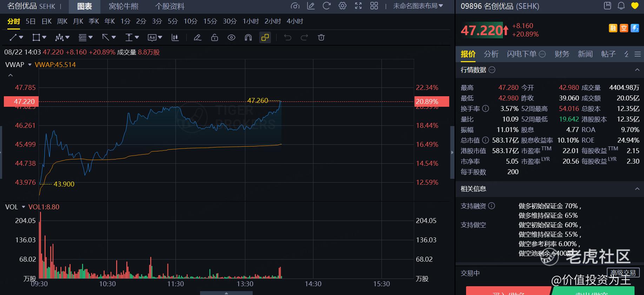Click the edit note icon in top bar
The height and width of the screenshot is (295, 644).
coord(311,6)
